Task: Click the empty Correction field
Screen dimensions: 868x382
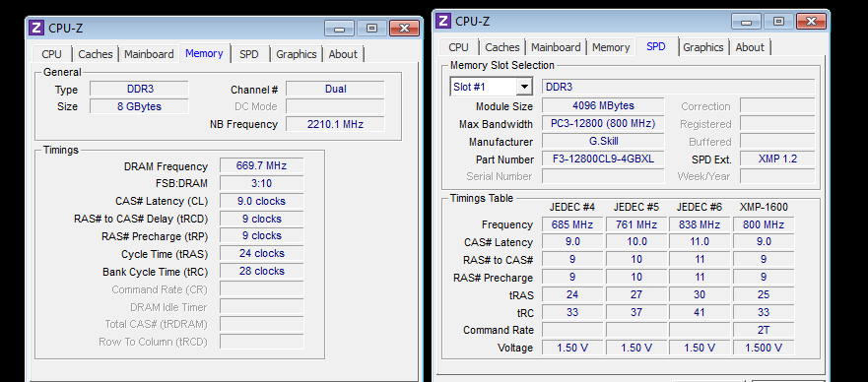Action: point(777,105)
